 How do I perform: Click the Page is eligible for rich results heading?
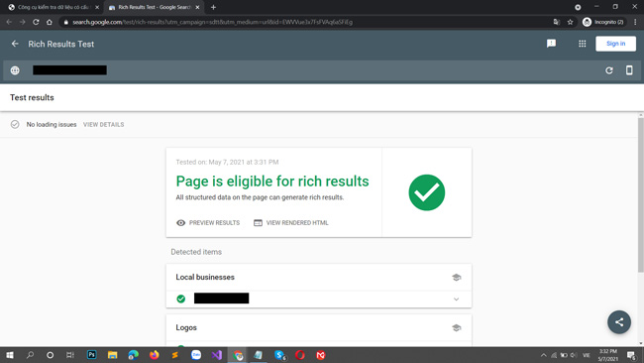click(272, 181)
